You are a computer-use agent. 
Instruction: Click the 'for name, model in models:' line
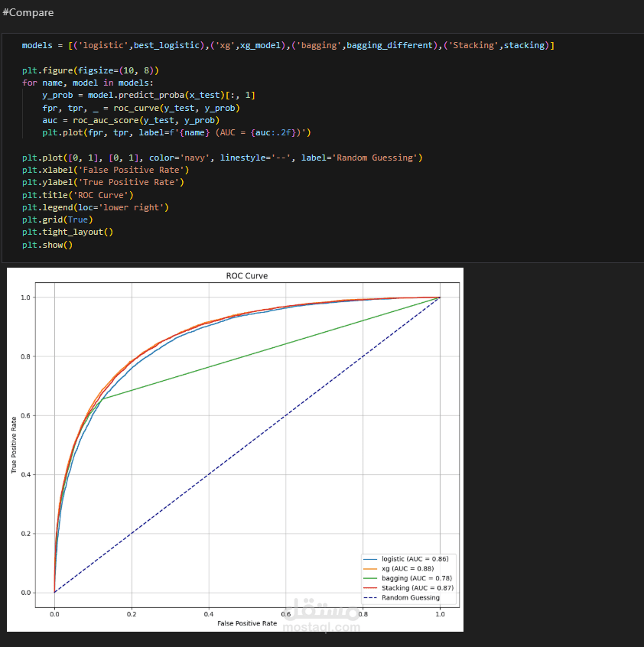click(x=87, y=83)
